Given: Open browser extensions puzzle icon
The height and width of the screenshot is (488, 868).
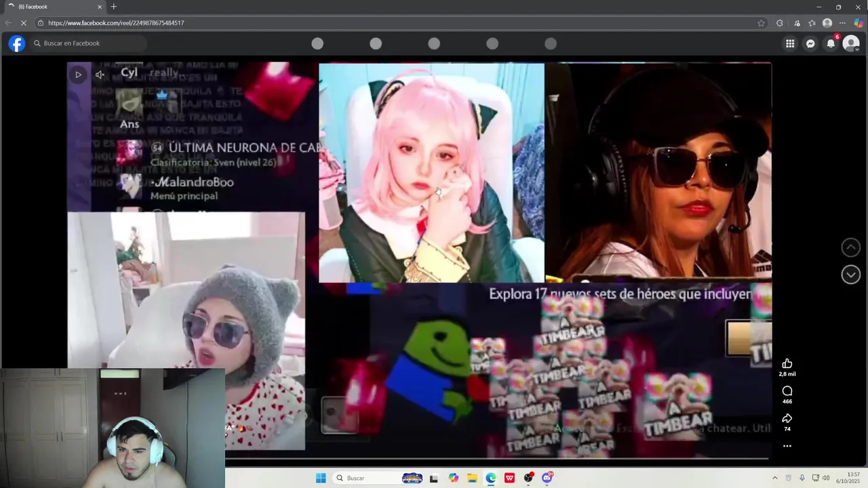Looking at the screenshot, I should point(780,23).
